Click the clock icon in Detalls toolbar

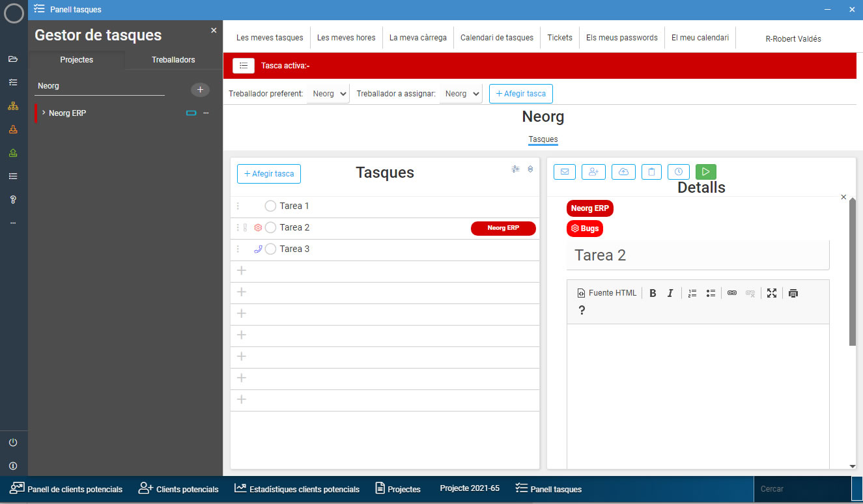click(678, 172)
